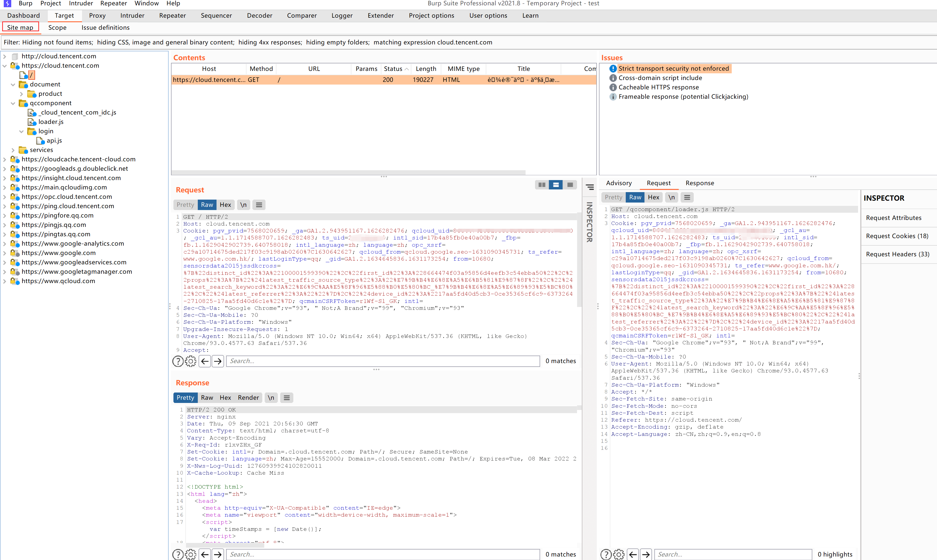The height and width of the screenshot is (560, 937).
Task: Expand https://www.google.com tree node
Action: tap(5, 253)
